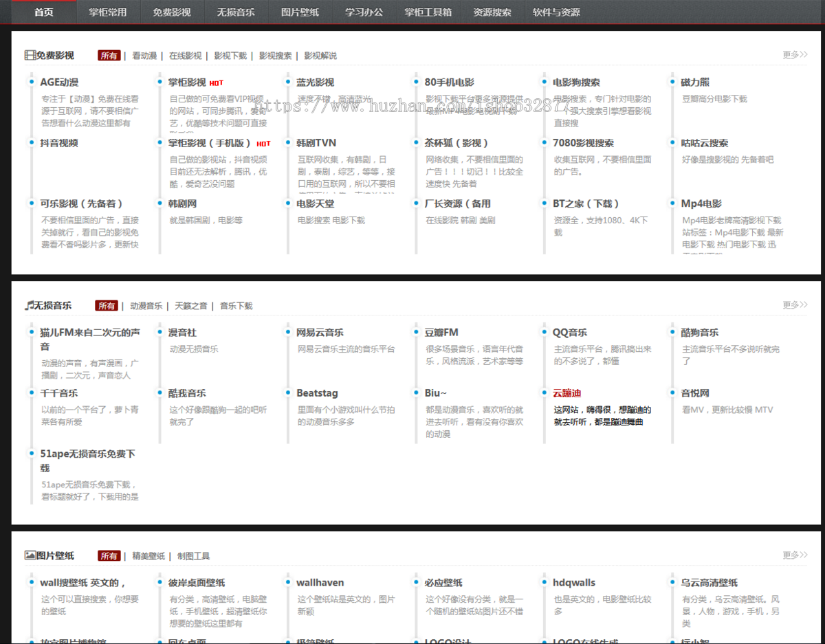Click the music note icon beside 无损音乐
This screenshot has height=644, width=825.
(29, 305)
